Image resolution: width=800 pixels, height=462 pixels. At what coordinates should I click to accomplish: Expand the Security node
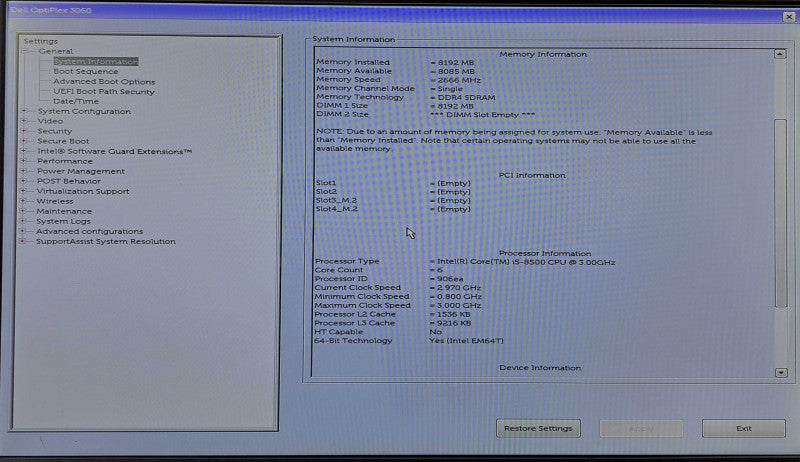click(24, 131)
